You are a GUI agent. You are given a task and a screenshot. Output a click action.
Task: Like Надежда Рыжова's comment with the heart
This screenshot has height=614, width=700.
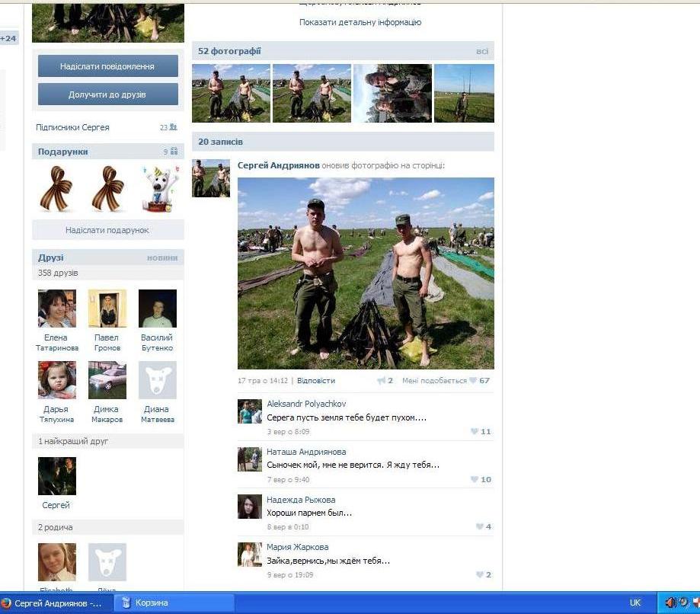(479, 526)
